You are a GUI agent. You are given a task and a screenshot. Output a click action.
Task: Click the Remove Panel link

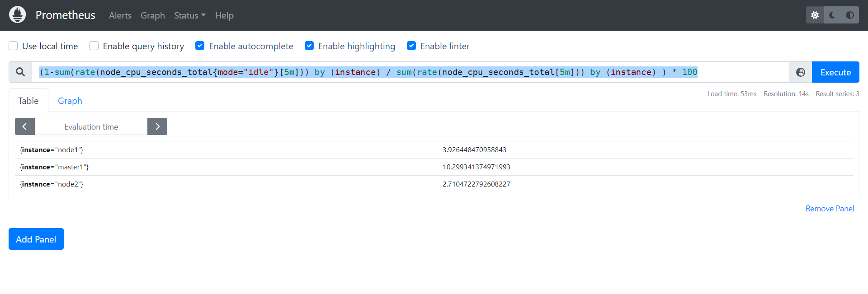coord(830,209)
